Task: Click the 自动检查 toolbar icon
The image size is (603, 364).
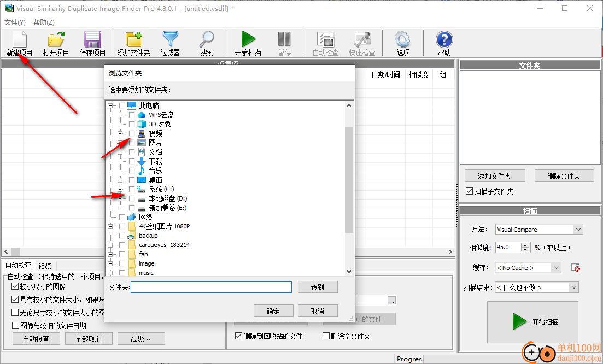Action: tap(325, 39)
